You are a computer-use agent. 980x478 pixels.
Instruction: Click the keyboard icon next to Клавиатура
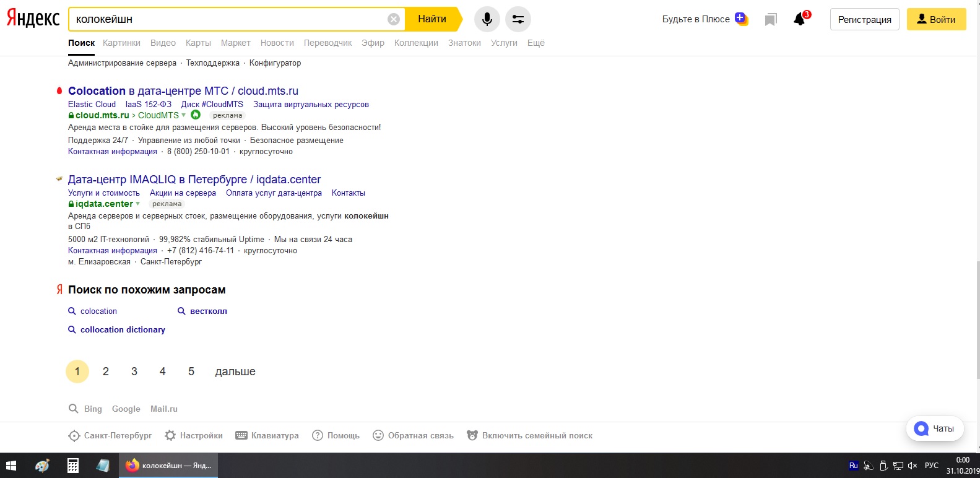tap(241, 435)
